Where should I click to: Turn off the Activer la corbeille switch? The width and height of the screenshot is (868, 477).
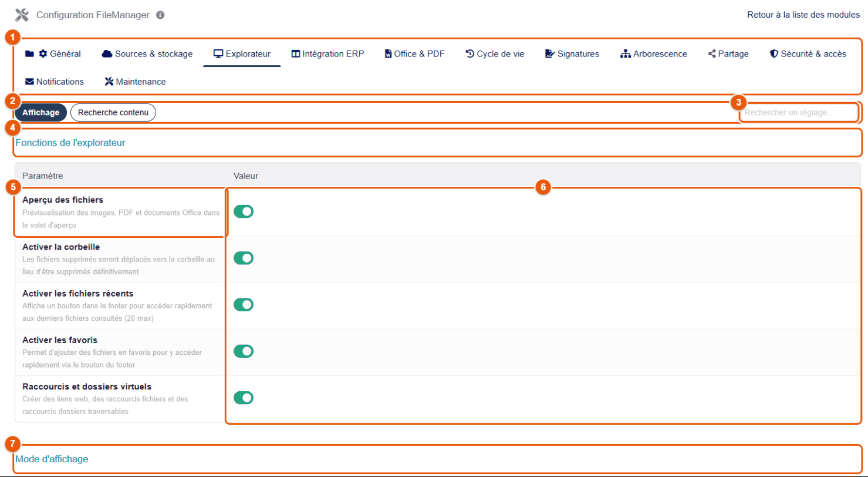coord(244,258)
